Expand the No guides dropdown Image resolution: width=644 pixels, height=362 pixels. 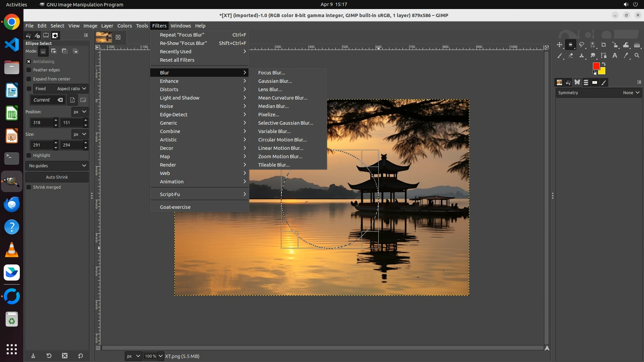(57, 166)
